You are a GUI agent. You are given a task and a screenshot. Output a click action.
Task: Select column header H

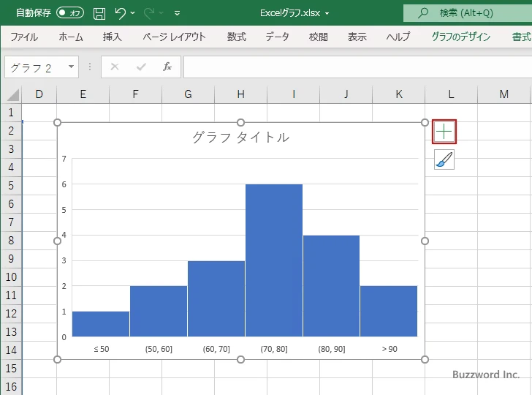point(241,94)
